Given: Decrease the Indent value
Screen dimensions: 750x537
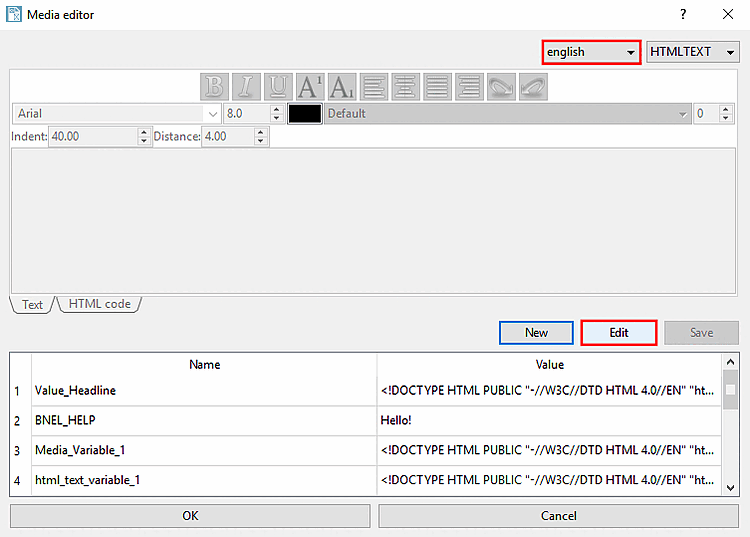Looking at the screenshot, I should (x=144, y=141).
